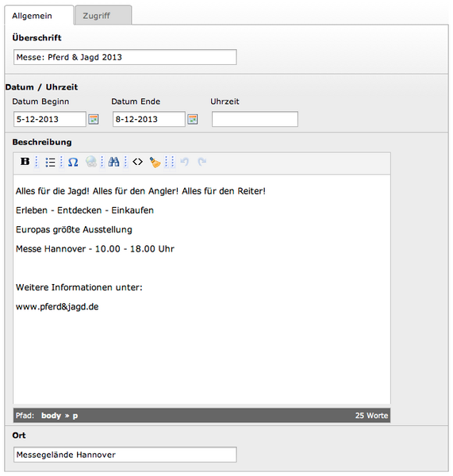Select the Allgemein tab
The height and width of the screenshot is (476, 453).
tap(39, 15)
